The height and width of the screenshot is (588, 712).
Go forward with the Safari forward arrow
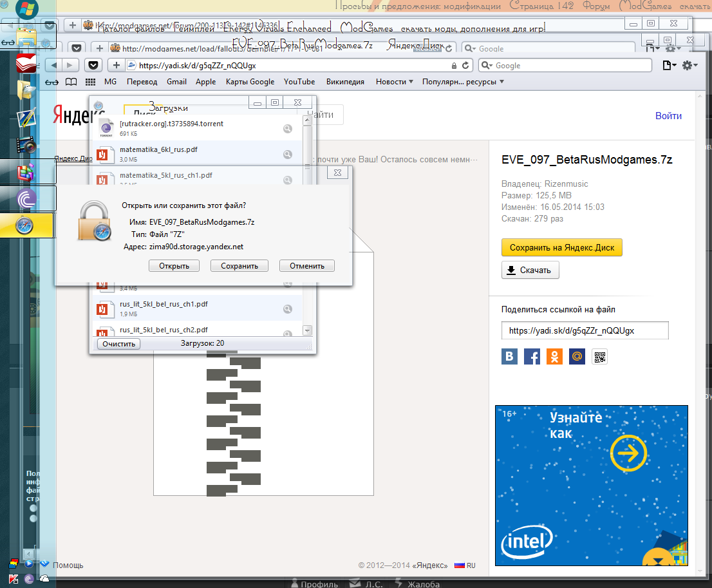click(70, 66)
